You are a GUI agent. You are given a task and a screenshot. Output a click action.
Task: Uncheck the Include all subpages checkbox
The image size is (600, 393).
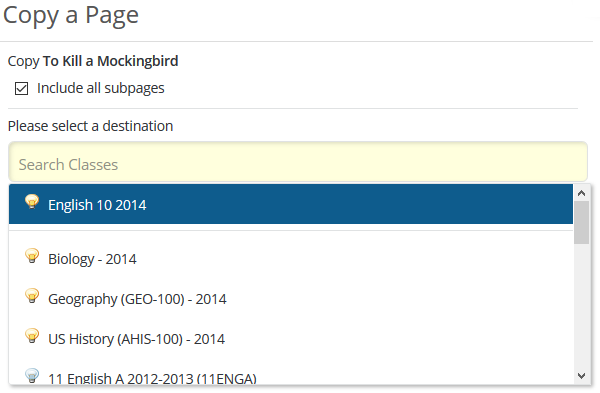coord(21,88)
